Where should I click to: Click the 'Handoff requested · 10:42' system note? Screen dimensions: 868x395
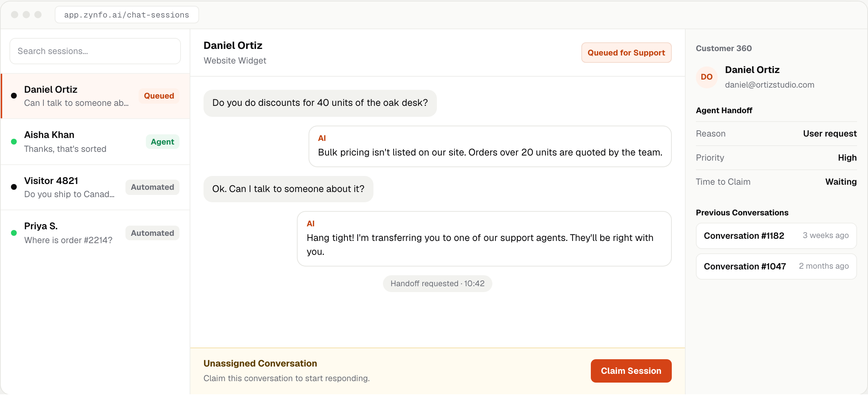coord(437,284)
